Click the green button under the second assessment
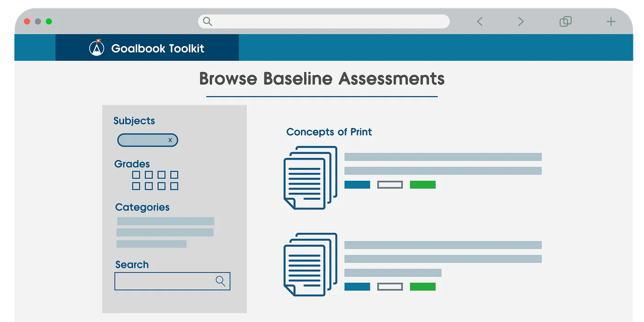 (422, 286)
